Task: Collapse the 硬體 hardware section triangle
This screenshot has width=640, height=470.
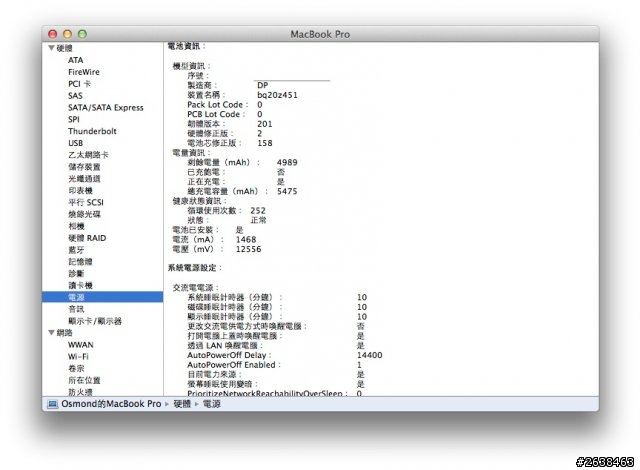Action: [51, 48]
